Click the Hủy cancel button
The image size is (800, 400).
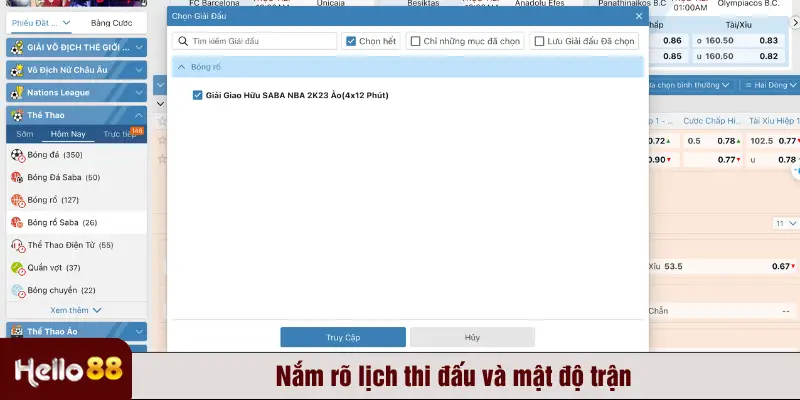pos(472,337)
